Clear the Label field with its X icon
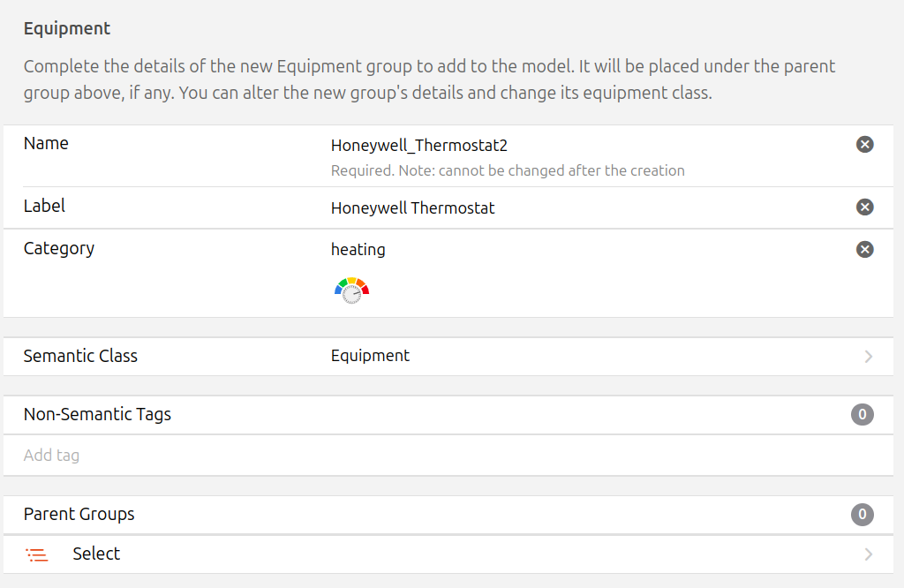The height and width of the screenshot is (588, 904). tap(865, 207)
